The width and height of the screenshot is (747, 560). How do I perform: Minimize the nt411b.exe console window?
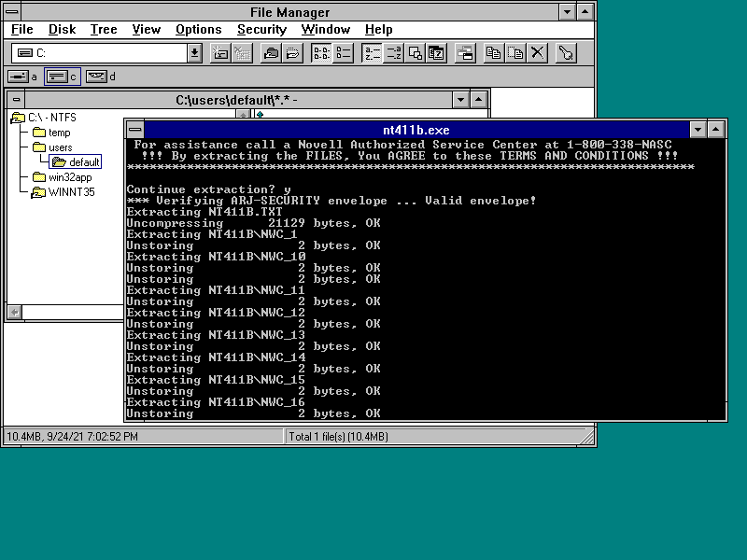[698, 130]
